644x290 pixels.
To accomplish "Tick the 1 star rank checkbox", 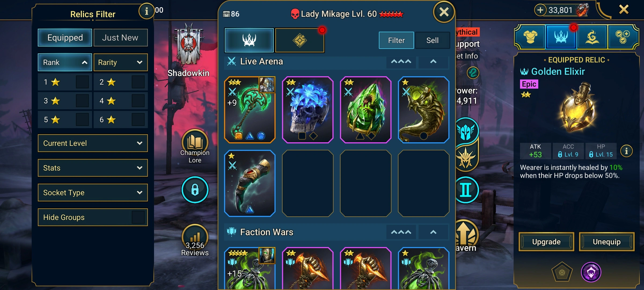I will coord(82,82).
